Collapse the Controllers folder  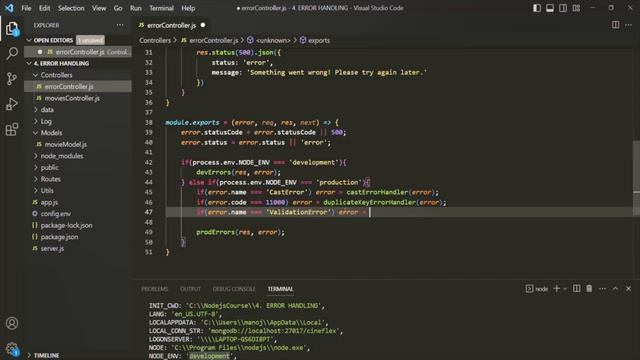click(x=56, y=75)
